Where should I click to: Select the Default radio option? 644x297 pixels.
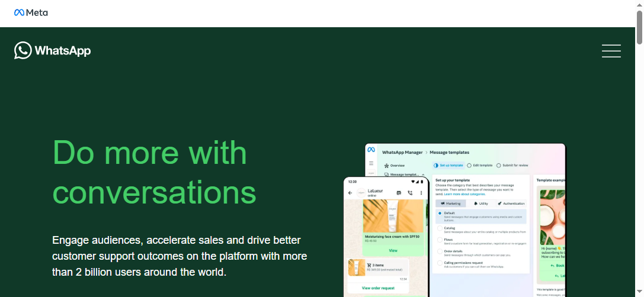coord(440,214)
